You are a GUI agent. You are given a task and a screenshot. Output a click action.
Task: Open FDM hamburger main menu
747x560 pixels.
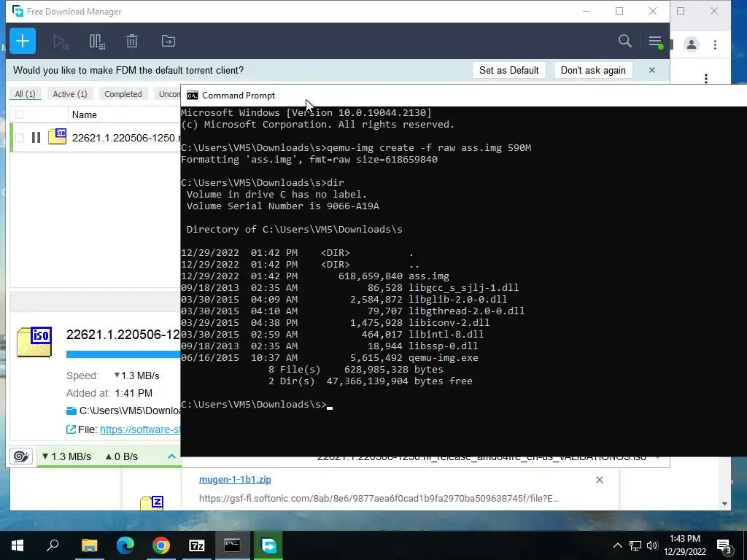656,42
